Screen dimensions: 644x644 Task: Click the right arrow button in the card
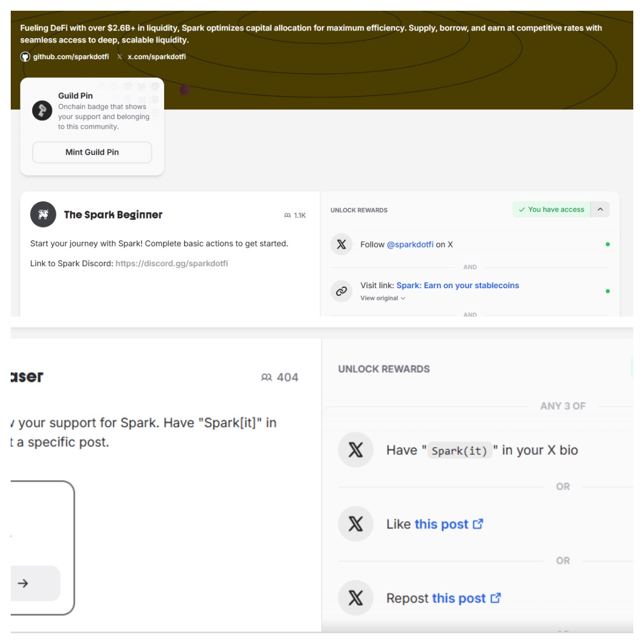click(x=23, y=583)
